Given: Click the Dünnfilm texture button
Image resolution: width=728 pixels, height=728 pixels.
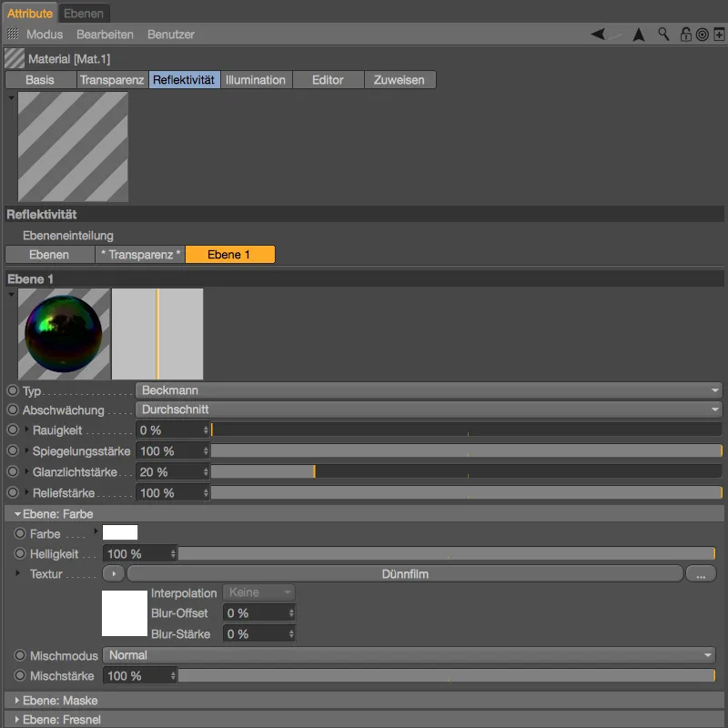Looking at the screenshot, I should click(x=405, y=574).
